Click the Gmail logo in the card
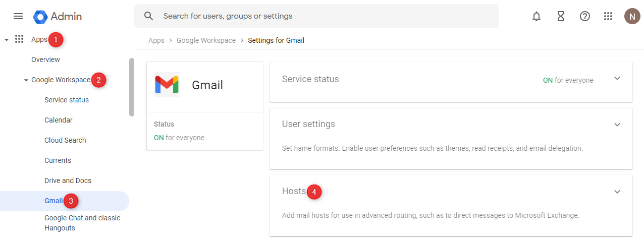644x240 pixels. tap(167, 85)
